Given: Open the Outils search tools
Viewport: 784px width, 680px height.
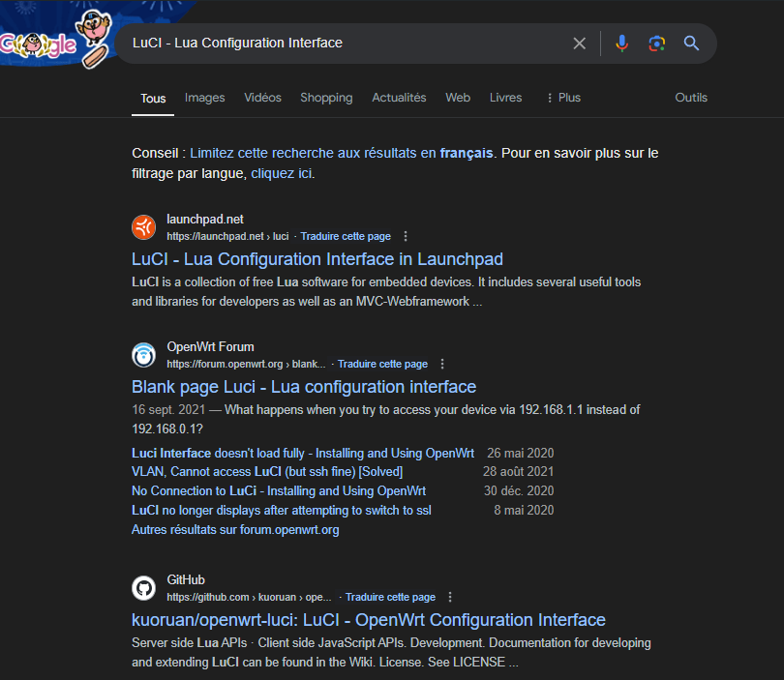Looking at the screenshot, I should click(x=691, y=98).
